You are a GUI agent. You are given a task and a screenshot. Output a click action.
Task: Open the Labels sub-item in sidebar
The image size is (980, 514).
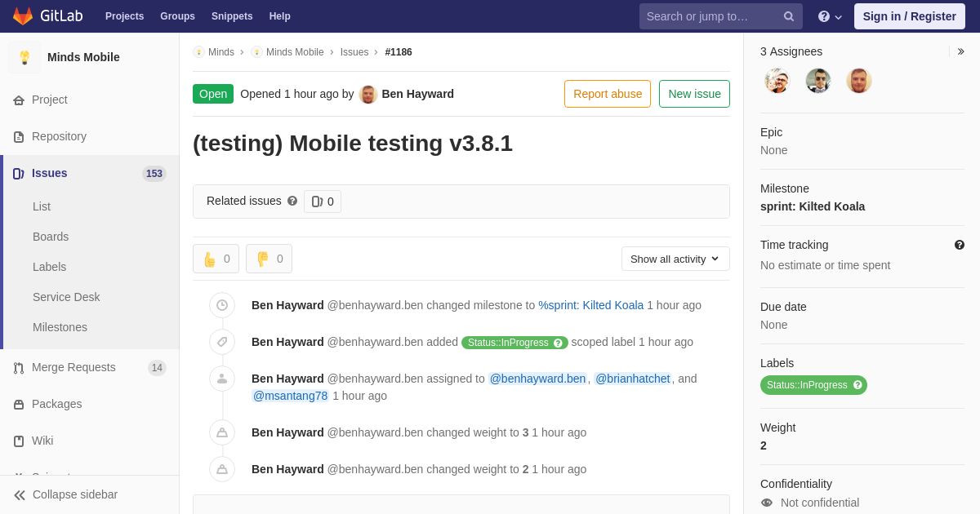[49, 267]
